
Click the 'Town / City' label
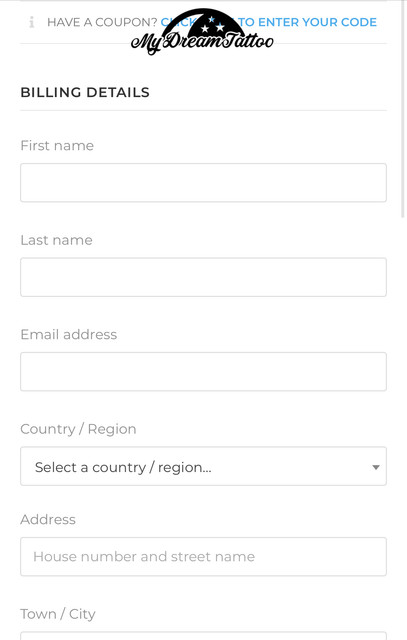pos(58,614)
